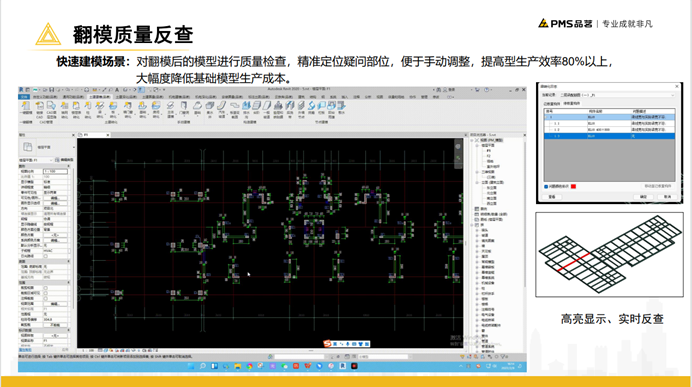Toggle the crop view checkbox in properties panel
The image size is (692, 387).
(45, 288)
